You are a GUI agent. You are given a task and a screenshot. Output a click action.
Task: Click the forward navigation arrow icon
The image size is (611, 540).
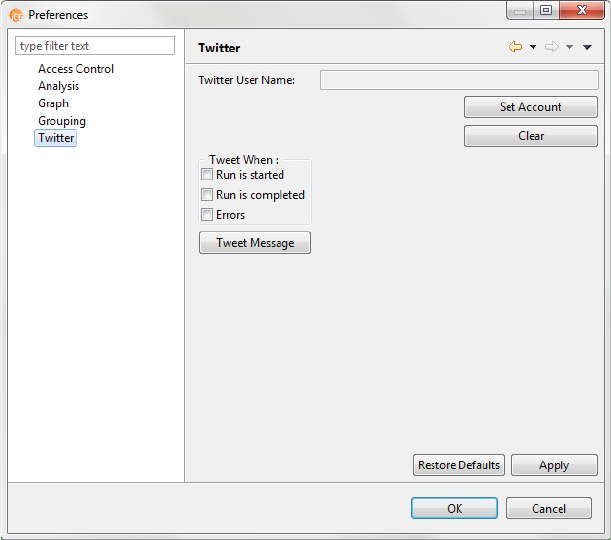(x=552, y=47)
